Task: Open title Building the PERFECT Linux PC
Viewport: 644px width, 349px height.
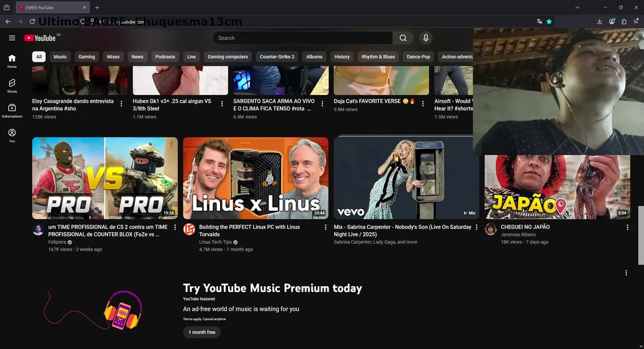Action: (x=250, y=231)
